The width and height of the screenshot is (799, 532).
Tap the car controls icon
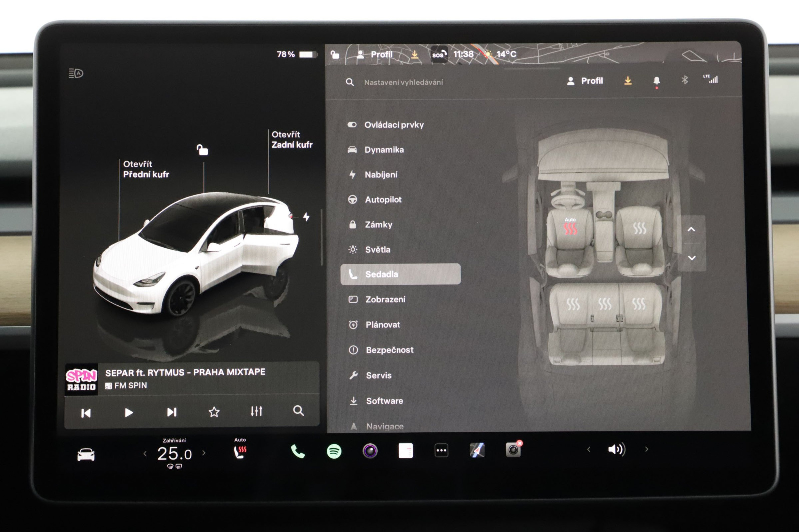click(86, 455)
